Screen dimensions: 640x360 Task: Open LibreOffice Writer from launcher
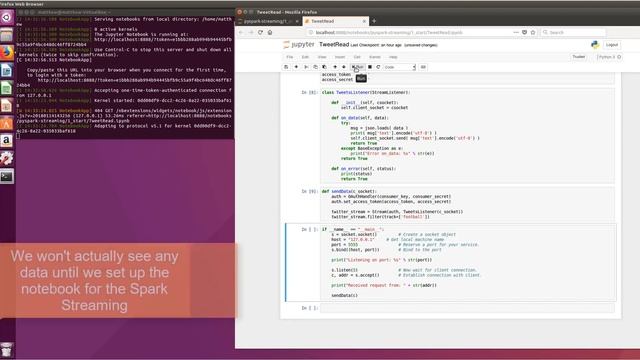point(7,70)
